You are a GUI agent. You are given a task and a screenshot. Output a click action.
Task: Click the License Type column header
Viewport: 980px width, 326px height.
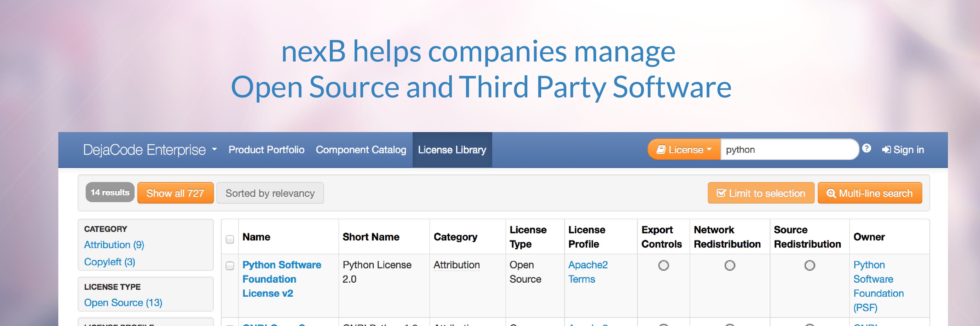tap(528, 237)
